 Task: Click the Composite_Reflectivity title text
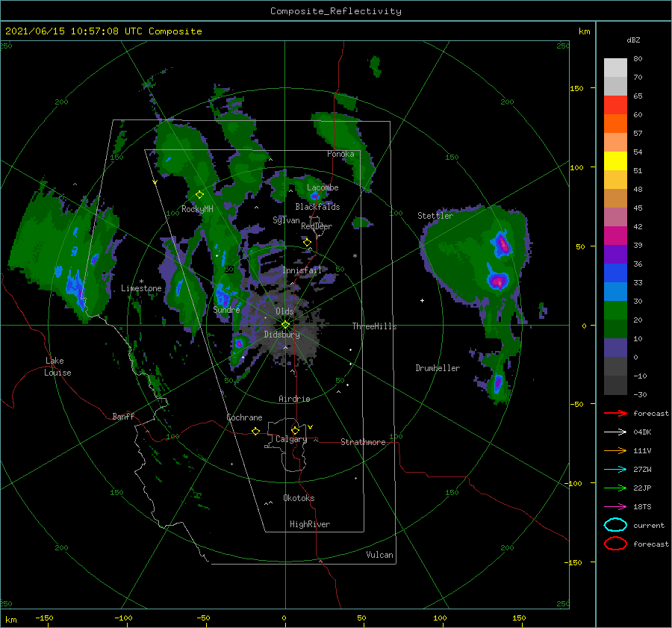point(335,11)
